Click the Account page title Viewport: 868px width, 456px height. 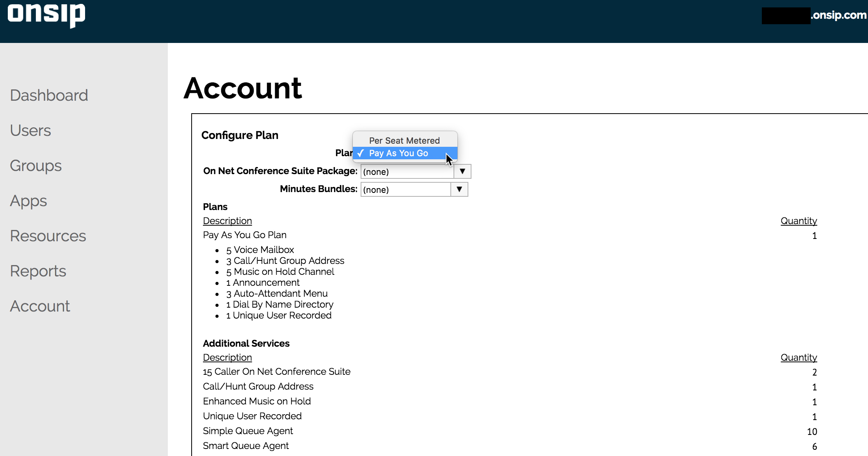tap(243, 88)
